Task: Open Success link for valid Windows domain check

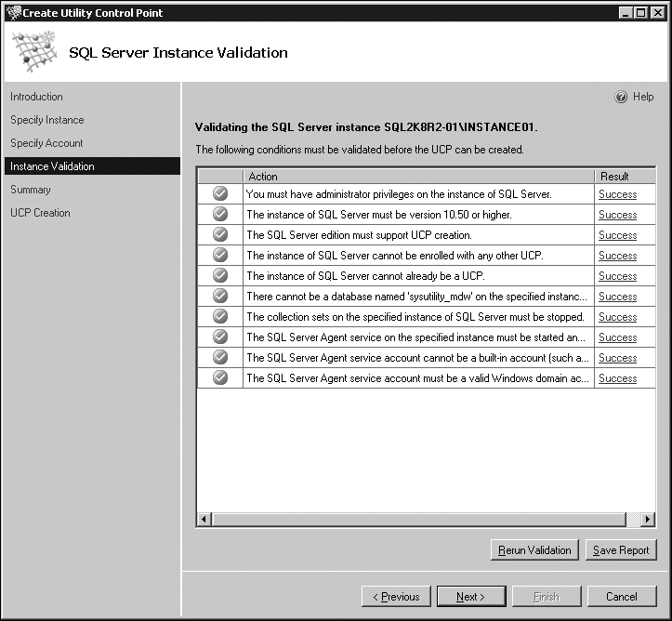Action: [617, 378]
